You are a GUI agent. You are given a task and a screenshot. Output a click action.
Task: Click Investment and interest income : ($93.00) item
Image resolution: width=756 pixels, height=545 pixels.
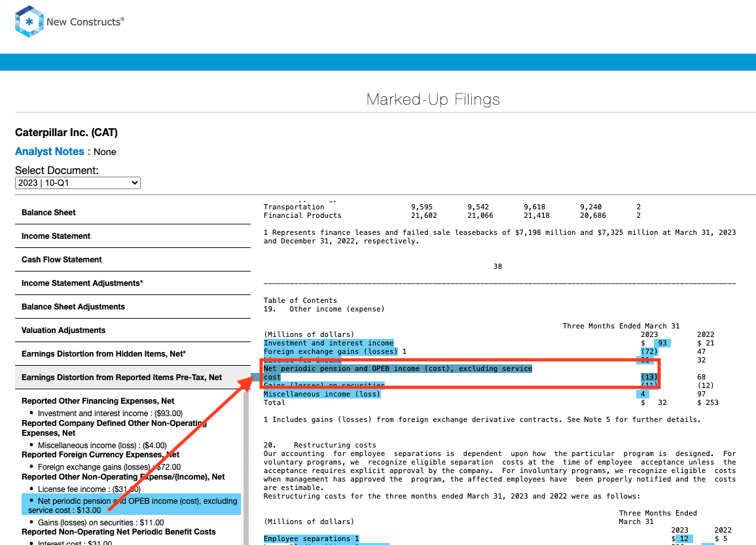point(111,413)
